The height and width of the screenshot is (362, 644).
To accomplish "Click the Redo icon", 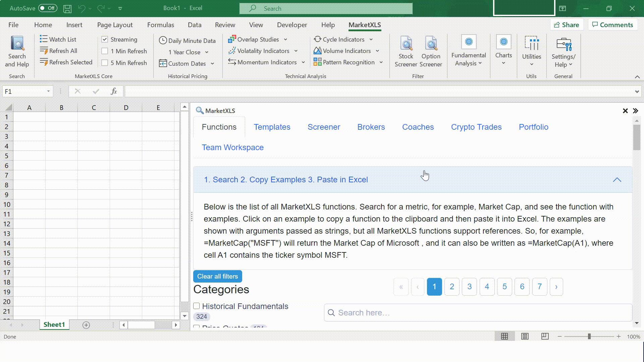I will 101,8.
